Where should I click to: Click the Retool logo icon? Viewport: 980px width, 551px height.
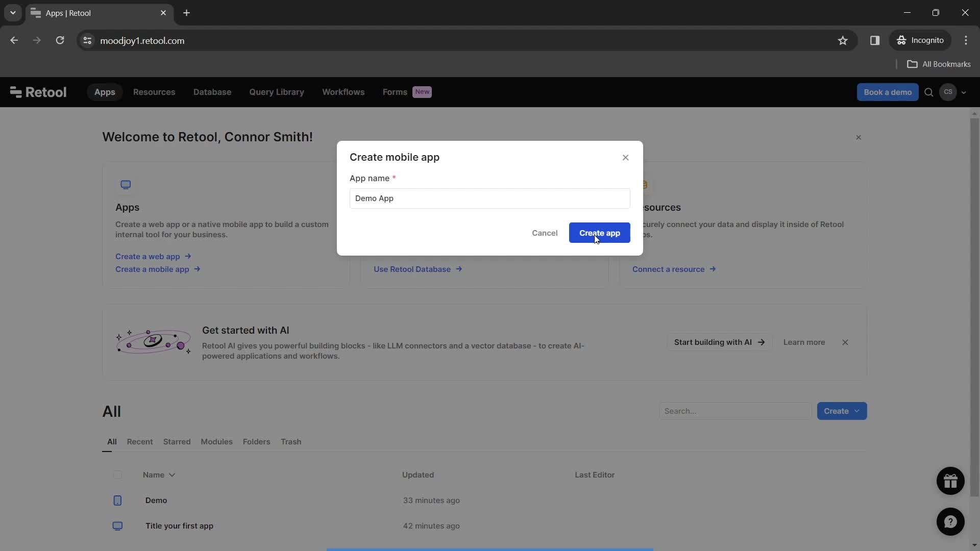tap(14, 92)
